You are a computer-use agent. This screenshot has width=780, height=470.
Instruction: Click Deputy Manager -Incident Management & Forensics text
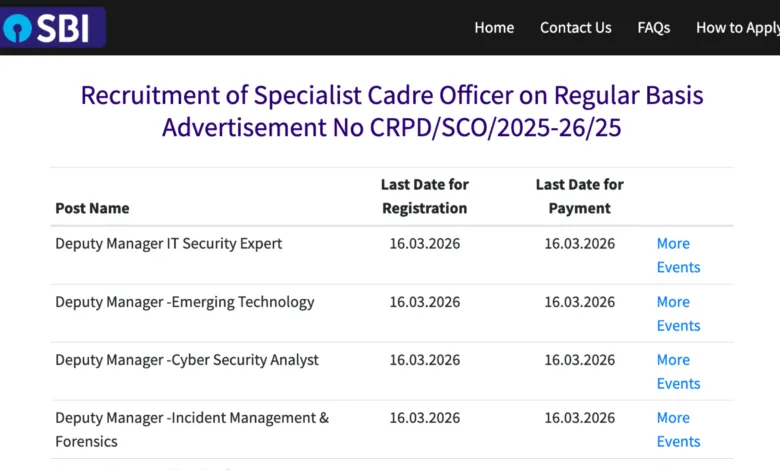click(x=191, y=418)
